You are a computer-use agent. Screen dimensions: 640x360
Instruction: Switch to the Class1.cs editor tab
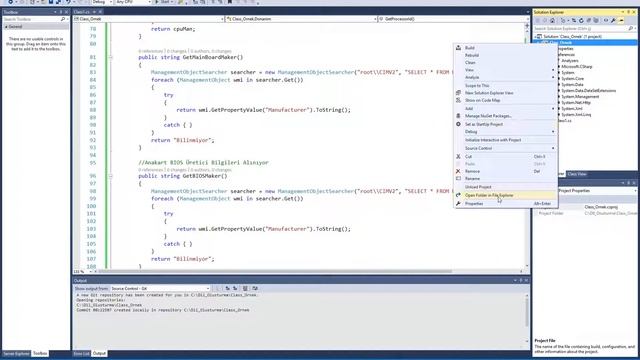[82, 12]
